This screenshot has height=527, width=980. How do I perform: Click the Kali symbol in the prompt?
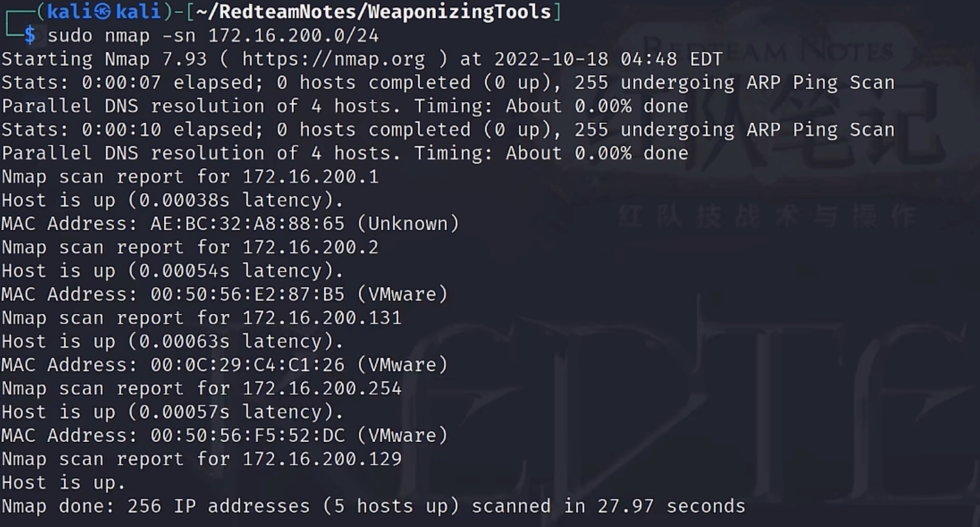click(102, 12)
